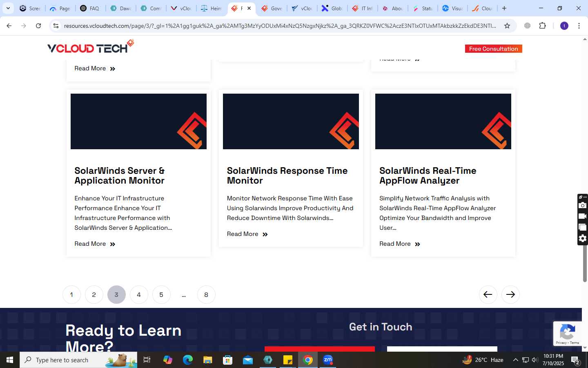Open a new browser tab
Image resolution: width=588 pixels, height=368 pixels.
[x=504, y=8]
